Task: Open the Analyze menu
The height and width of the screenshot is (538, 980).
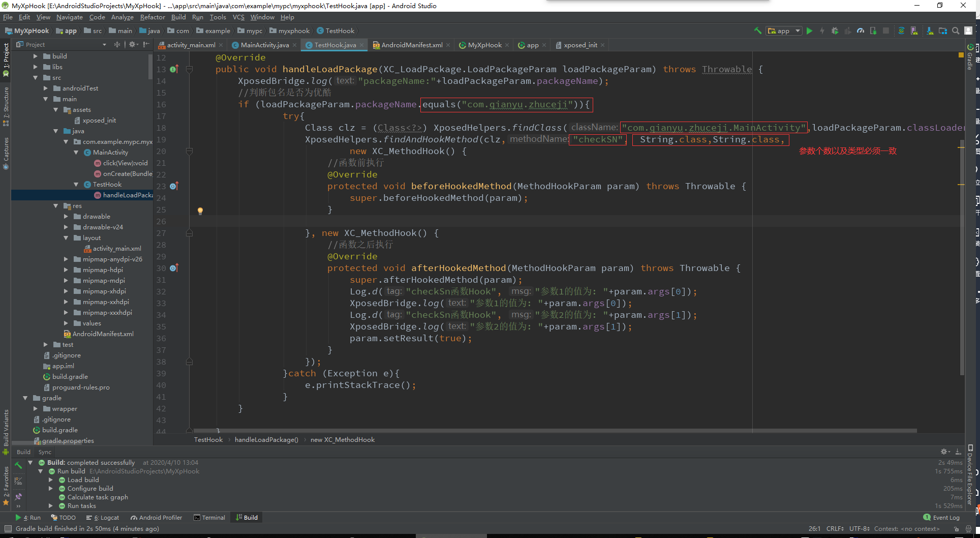Action: coord(122,17)
